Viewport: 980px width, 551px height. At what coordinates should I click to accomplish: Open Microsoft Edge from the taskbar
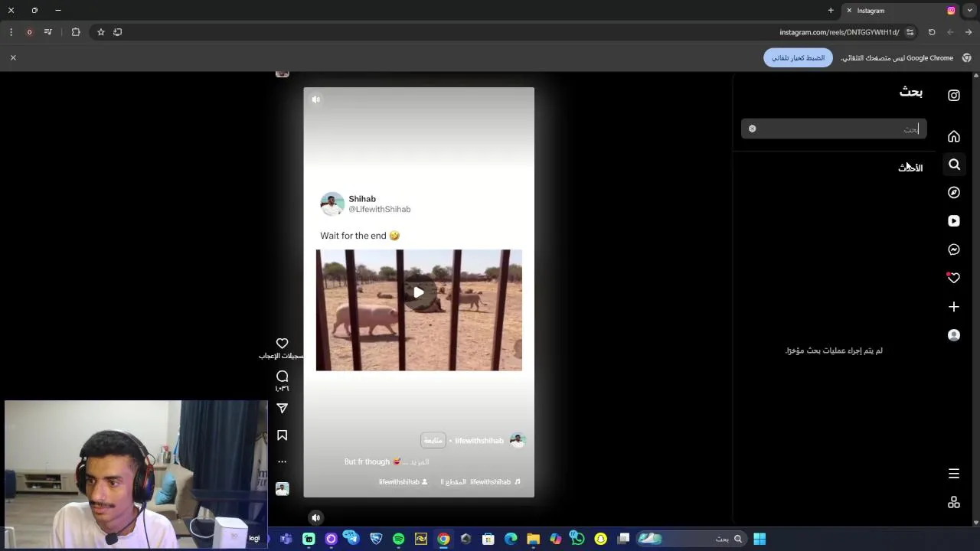(x=511, y=539)
